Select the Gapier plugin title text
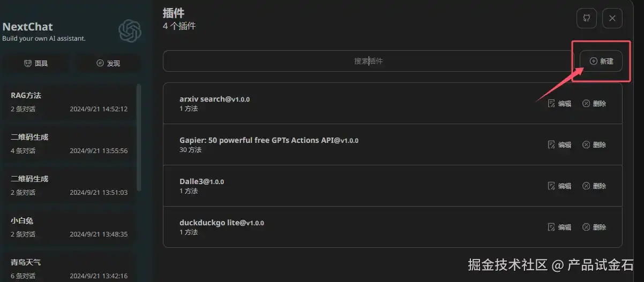The width and height of the screenshot is (644, 282). [269, 141]
